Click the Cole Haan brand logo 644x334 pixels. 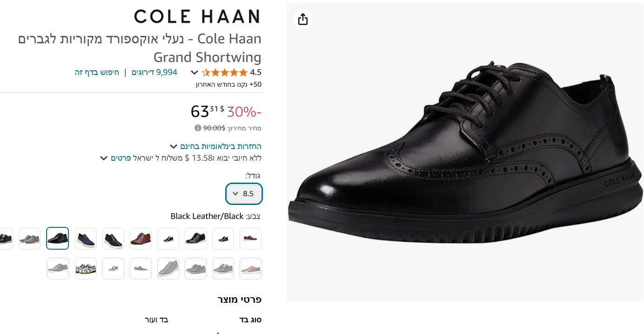click(x=197, y=17)
